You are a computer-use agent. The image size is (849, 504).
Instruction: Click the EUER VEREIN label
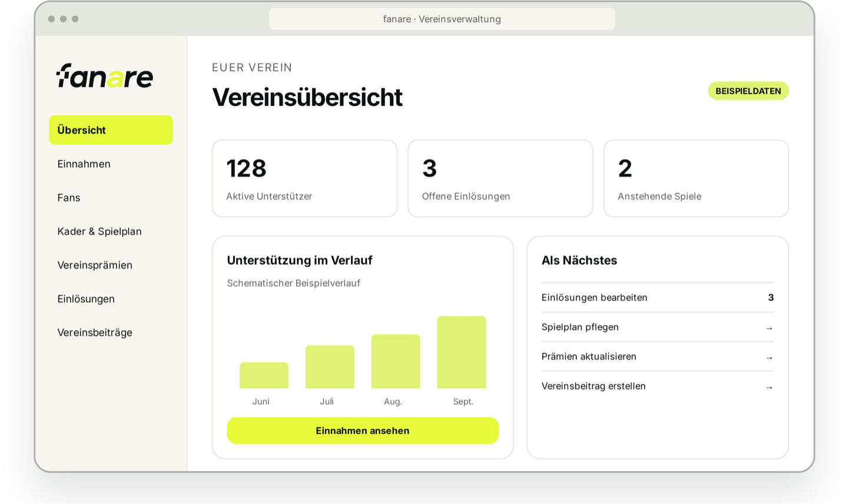252,68
